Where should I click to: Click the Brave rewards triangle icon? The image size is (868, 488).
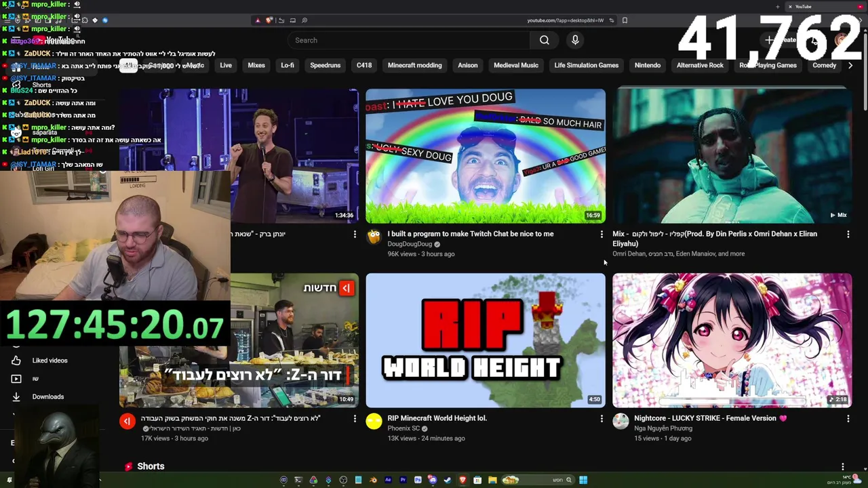[258, 20]
